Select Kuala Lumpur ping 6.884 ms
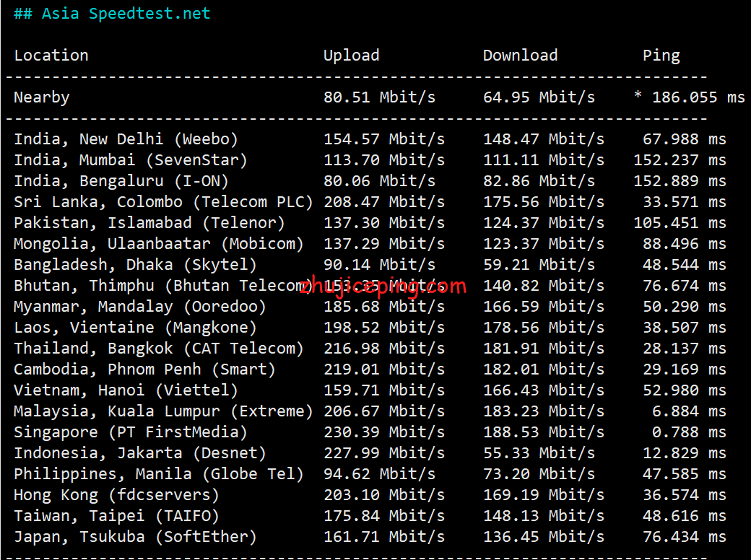 pyautogui.click(x=689, y=411)
